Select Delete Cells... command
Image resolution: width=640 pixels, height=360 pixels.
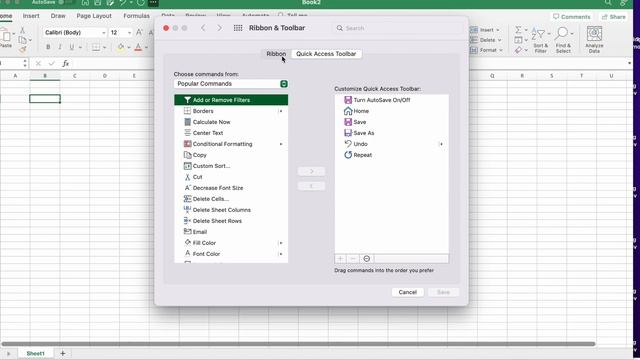tap(231, 199)
